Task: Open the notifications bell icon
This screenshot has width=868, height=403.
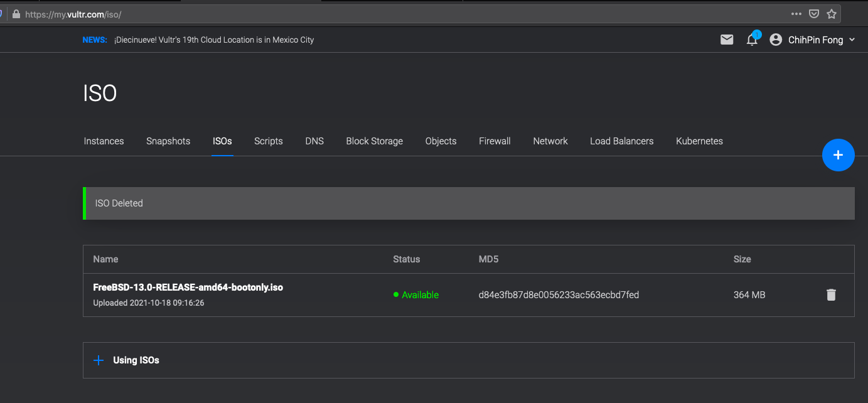Action: [x=752, y=40]
